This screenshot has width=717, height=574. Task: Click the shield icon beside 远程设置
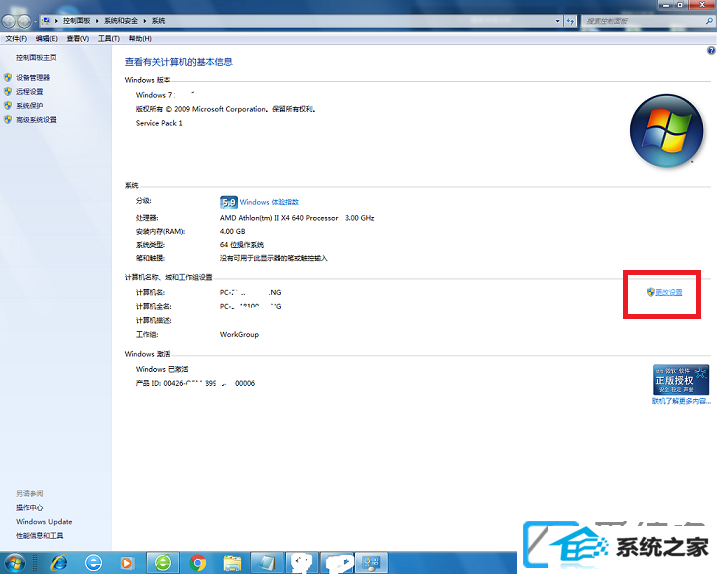point(8,92)
